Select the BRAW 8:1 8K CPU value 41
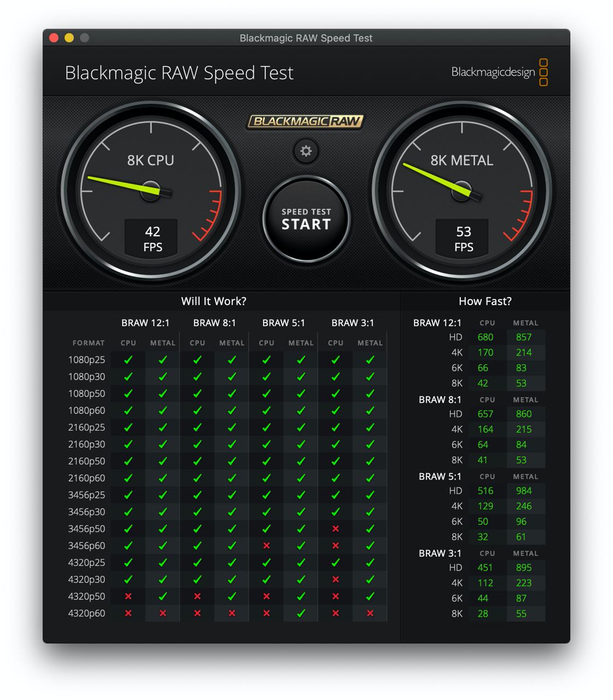Image resolution: width=613 pixels, height=700 pixels. [x=483, y=460]
